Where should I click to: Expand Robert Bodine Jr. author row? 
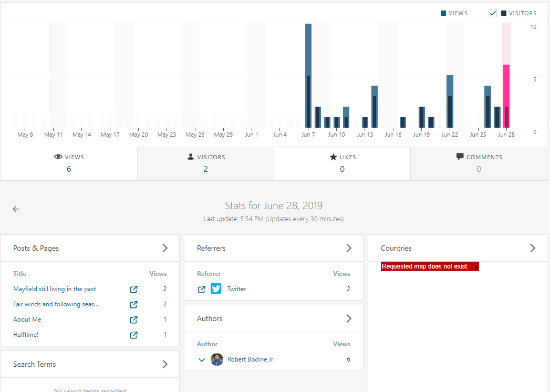[202, 359]
